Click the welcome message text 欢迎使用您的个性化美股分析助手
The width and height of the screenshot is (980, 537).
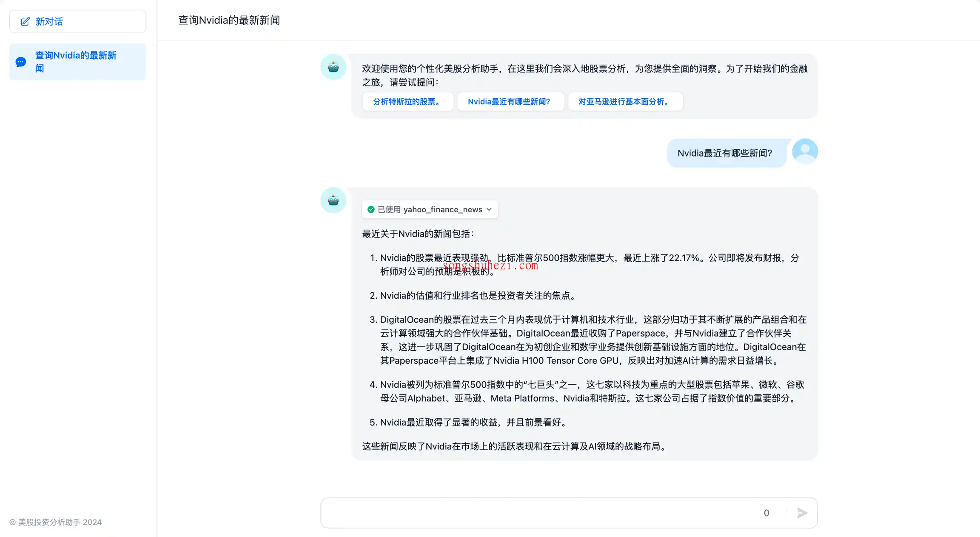585,75
